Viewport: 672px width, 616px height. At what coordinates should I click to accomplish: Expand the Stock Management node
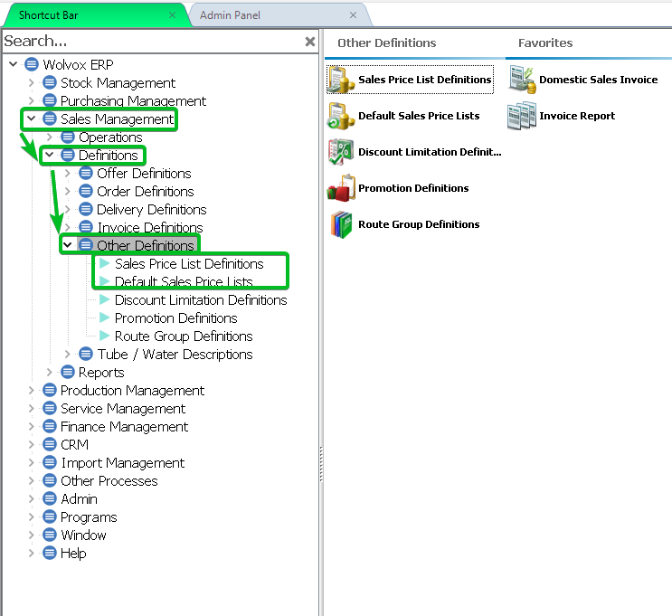tap(32, 82)
